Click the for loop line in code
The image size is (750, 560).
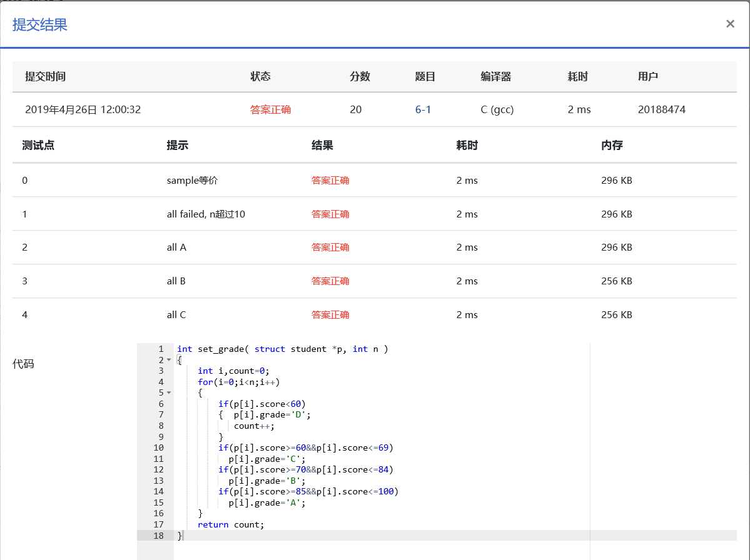pyautogui.click(x=239, y=382)
